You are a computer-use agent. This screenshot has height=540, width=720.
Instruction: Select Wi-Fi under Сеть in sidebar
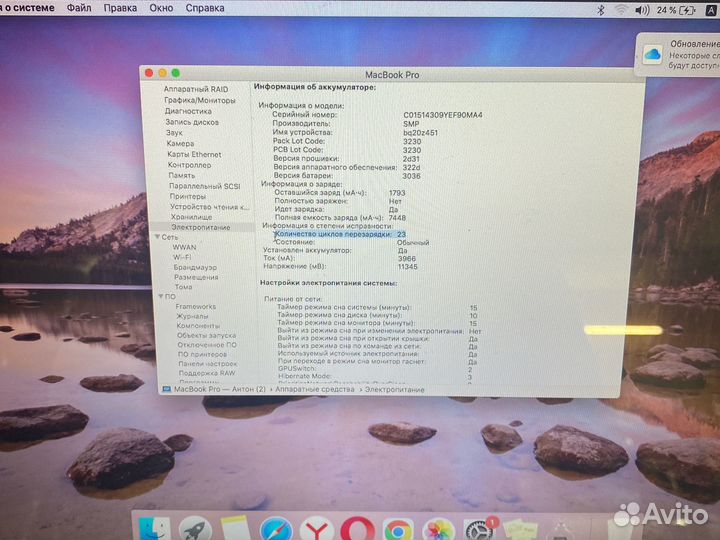click(x=182, y=257)
